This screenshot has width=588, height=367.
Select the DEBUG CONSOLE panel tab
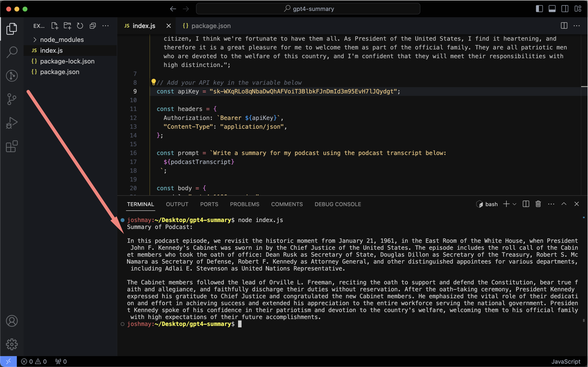[338, 204]
